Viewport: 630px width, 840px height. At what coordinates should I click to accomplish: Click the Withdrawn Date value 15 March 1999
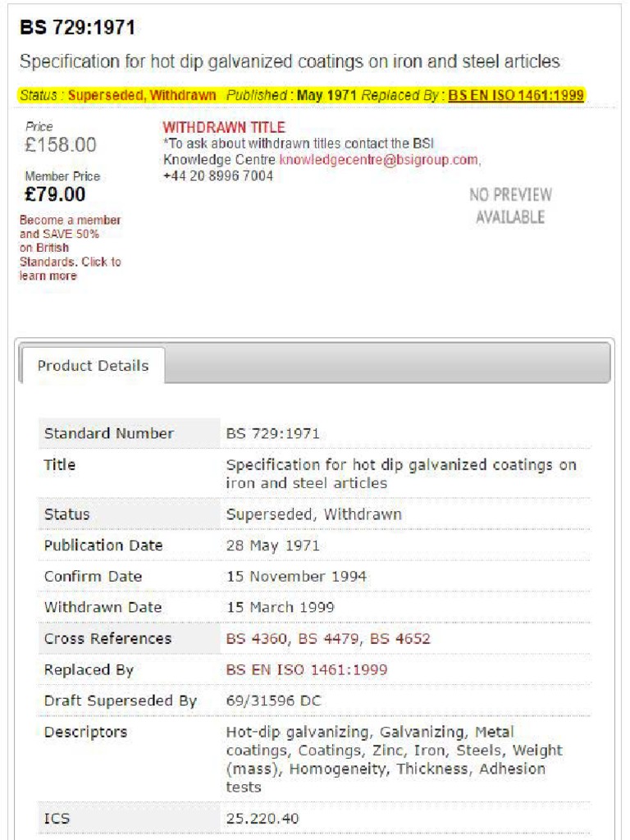pos(280,607)
